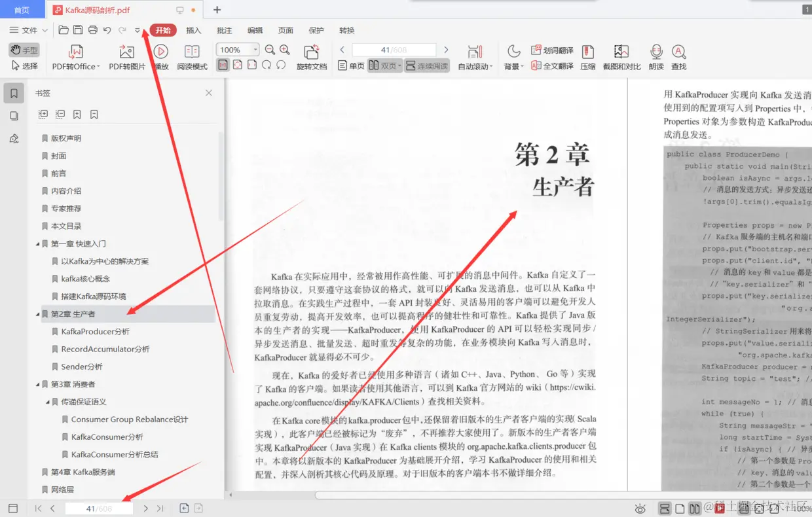Open the 插入 ribbon tab
Viewport: 812px width, 517px height.
tap(194, 30)
